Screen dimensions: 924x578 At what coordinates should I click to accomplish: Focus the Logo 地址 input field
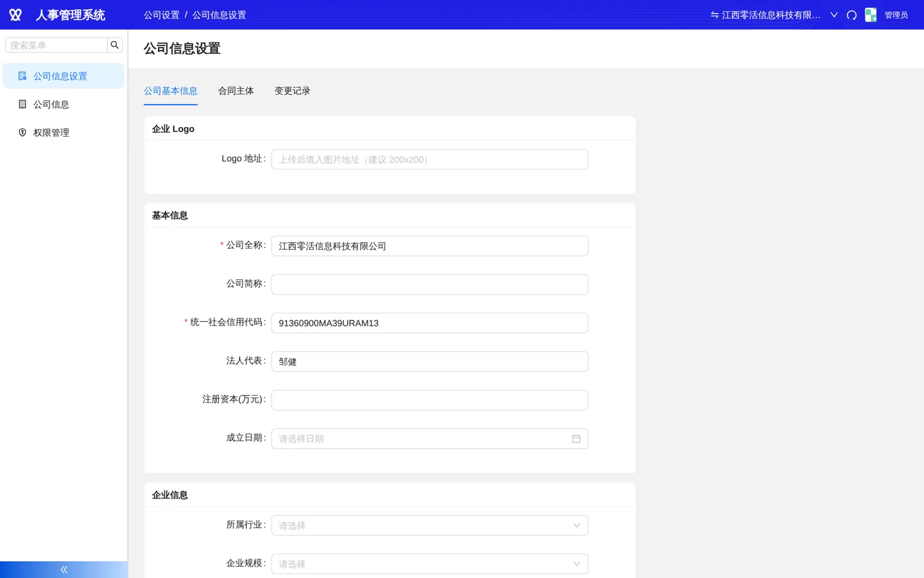(x=430, y=159)
